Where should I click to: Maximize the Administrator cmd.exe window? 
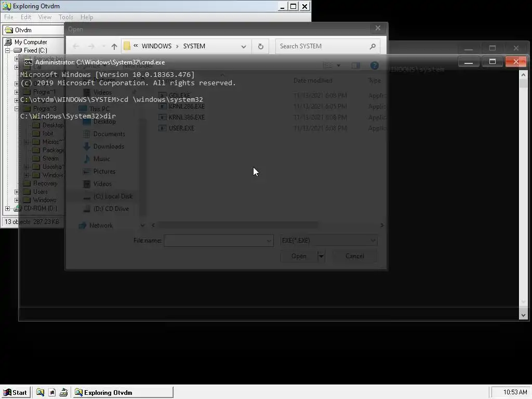pos(493,62)
